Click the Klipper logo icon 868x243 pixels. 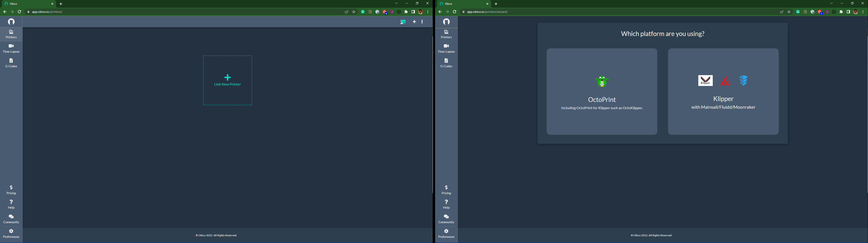pyautogui.click(x=705, y=81)
